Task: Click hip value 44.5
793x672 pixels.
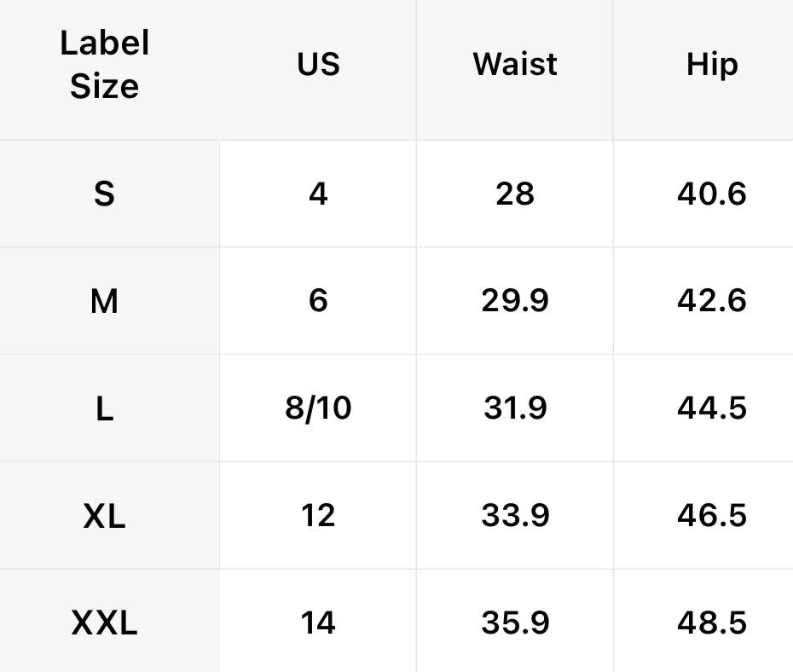Action: (x=711, y=408)
